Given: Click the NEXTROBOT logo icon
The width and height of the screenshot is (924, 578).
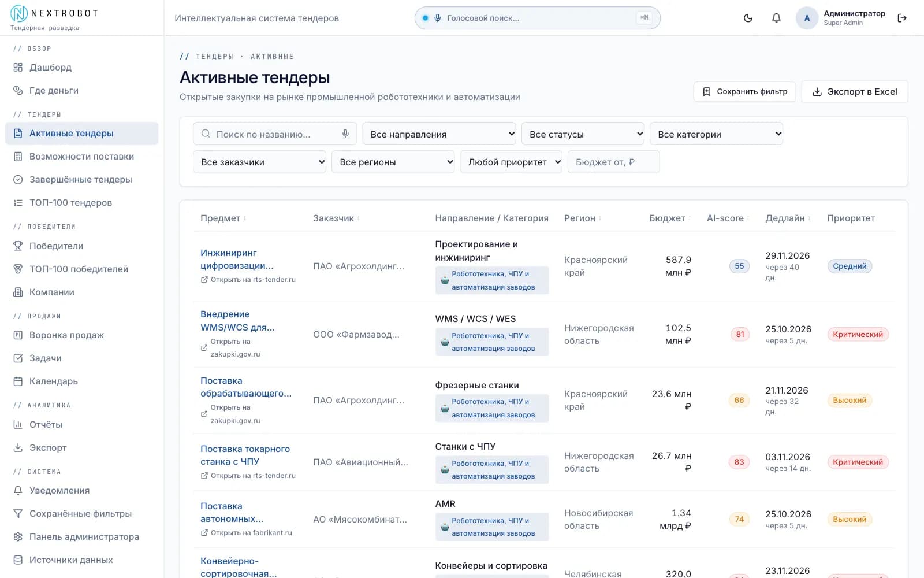Looking at the screenshot, I should (x=19, y=13).
